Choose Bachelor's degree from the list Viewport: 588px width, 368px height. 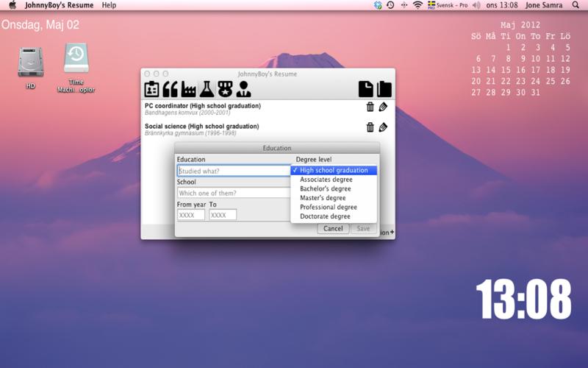tap(327, 189)
